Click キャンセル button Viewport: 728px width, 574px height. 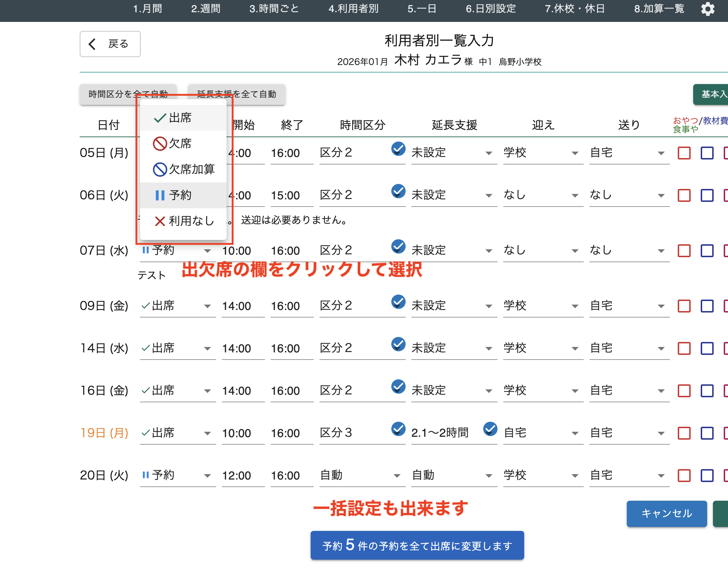tap(666, 513)
